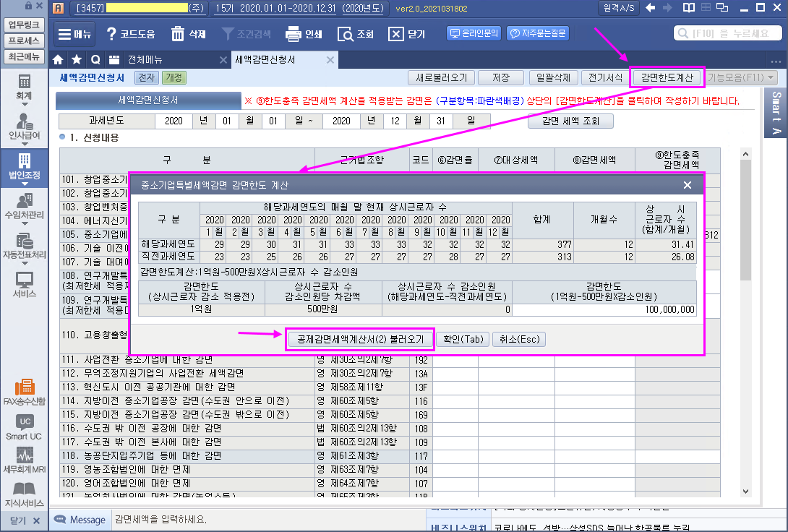Expand the 기능모음(F11) dropdown

point(741,77)
